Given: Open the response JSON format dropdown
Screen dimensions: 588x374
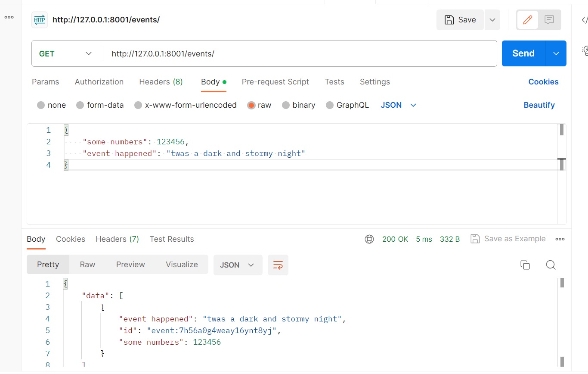Looking at the screenshot, I should (238, 265).
